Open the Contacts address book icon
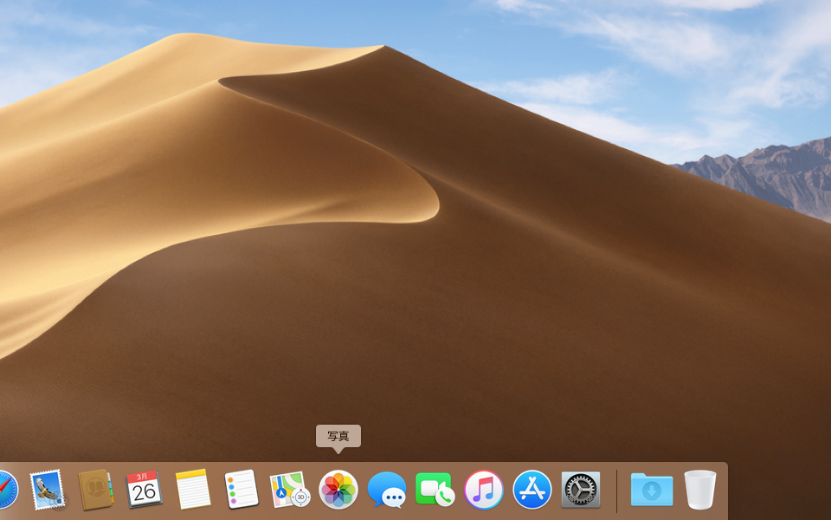831x520 pixels. (96, 490)
